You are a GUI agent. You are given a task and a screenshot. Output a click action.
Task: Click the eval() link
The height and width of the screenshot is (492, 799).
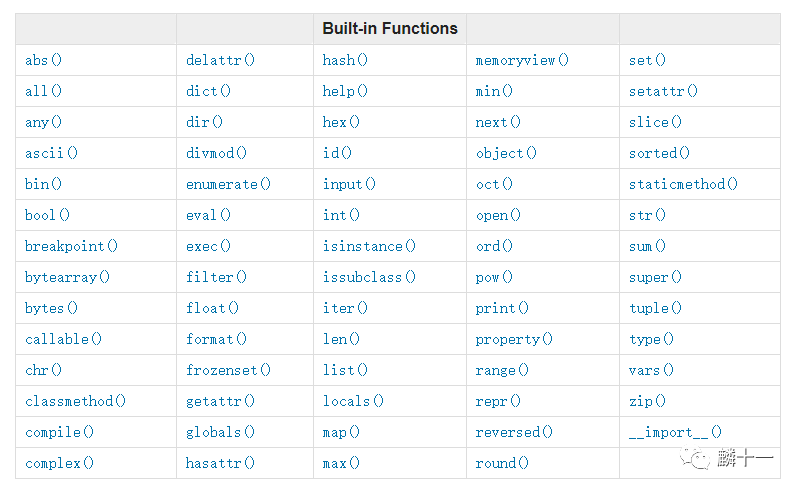point(208,215)
